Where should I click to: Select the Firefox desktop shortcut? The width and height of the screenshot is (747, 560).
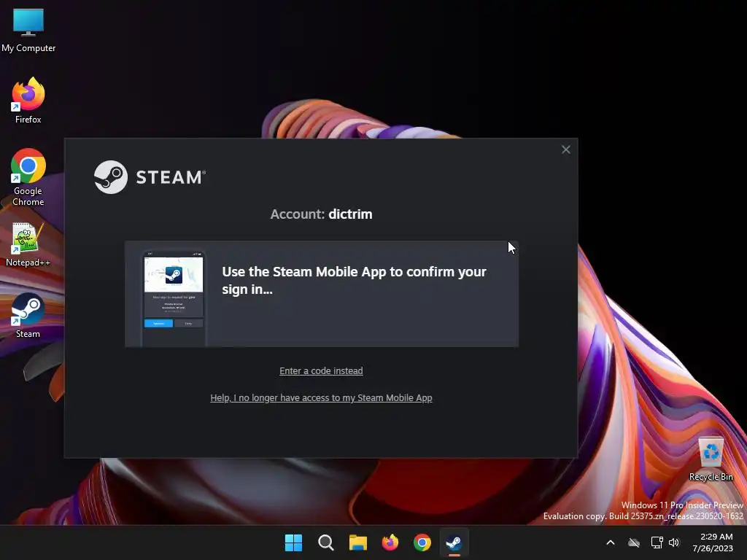tap(28, 101)
